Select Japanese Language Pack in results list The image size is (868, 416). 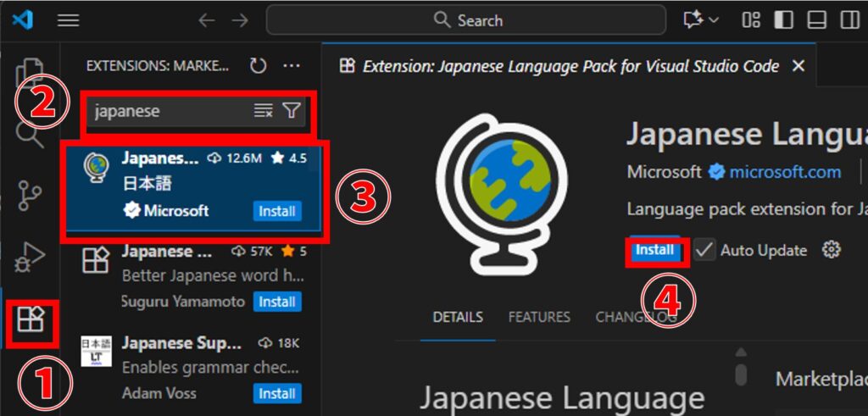point(194,190)
